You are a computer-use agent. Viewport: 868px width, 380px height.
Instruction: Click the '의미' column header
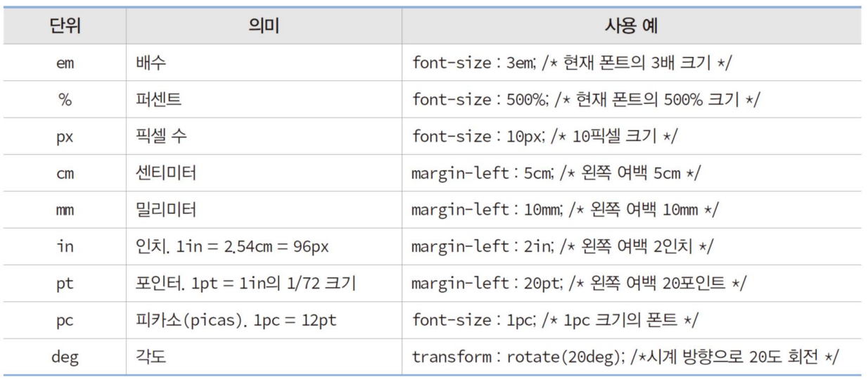point(264,26)
